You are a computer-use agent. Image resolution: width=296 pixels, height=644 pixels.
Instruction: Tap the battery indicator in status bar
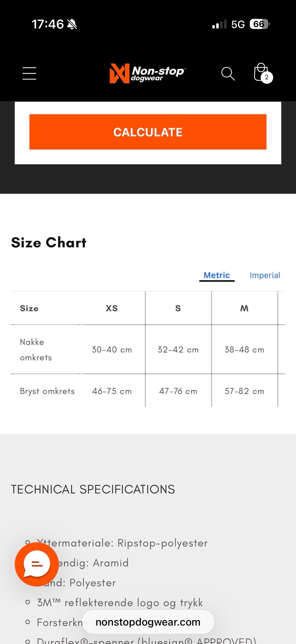(x=260, y=24)
